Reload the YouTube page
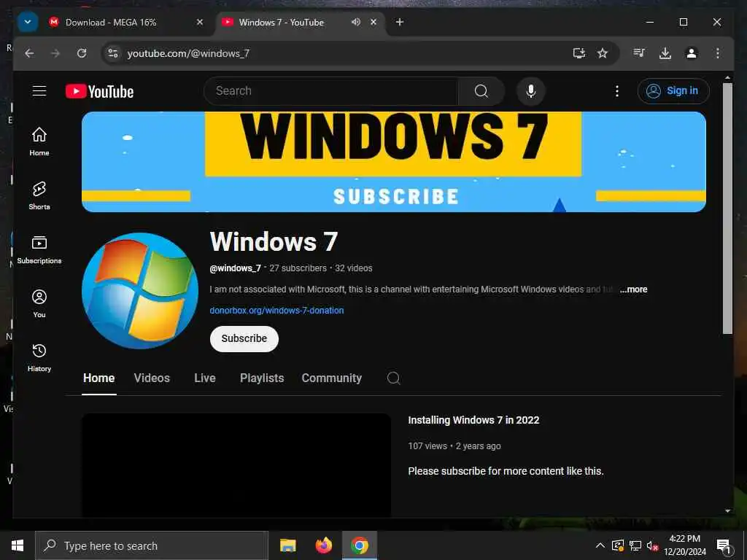 point(82,53)
